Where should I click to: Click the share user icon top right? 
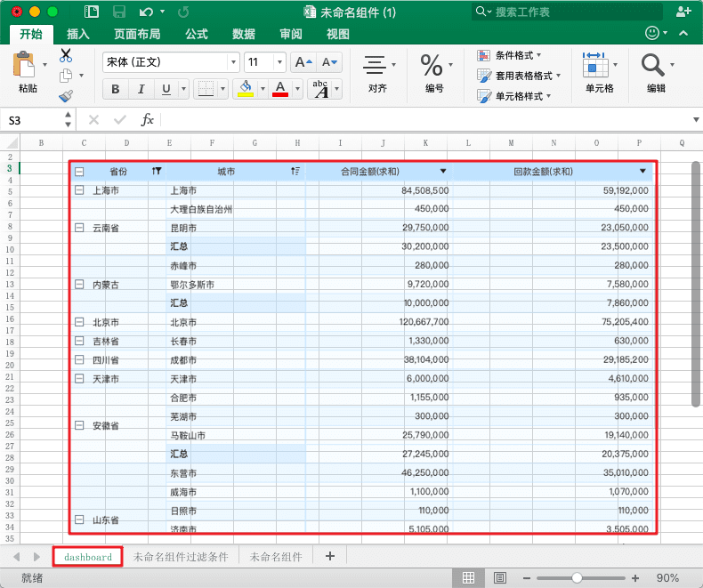683,12
